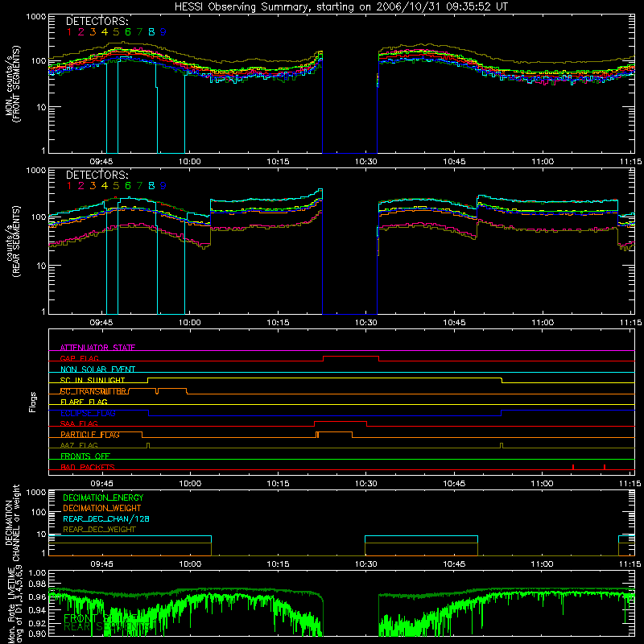Click the DECIMATION CHANNEL or weight axis label
The image size is (644, 644).
point(12,522)
